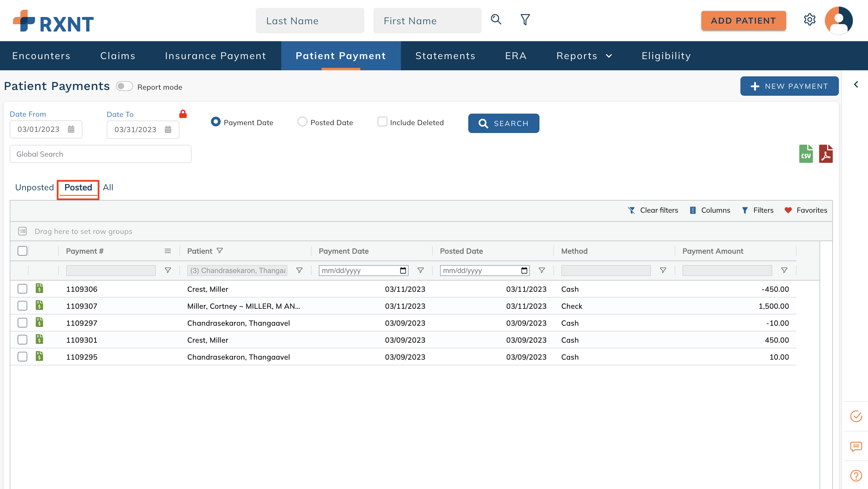Click the NEW PAYMENT button
This screenshot has width=868, height=489.
click(790, 86)
